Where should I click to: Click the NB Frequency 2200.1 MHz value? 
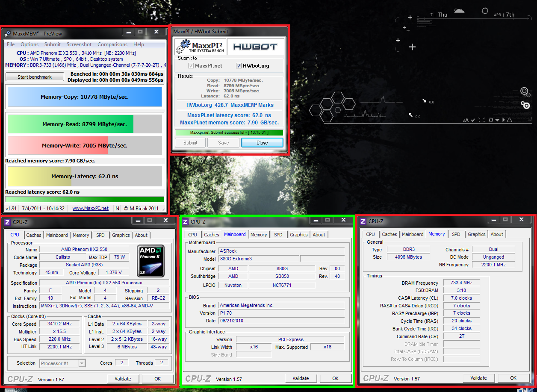pos(493,265)
